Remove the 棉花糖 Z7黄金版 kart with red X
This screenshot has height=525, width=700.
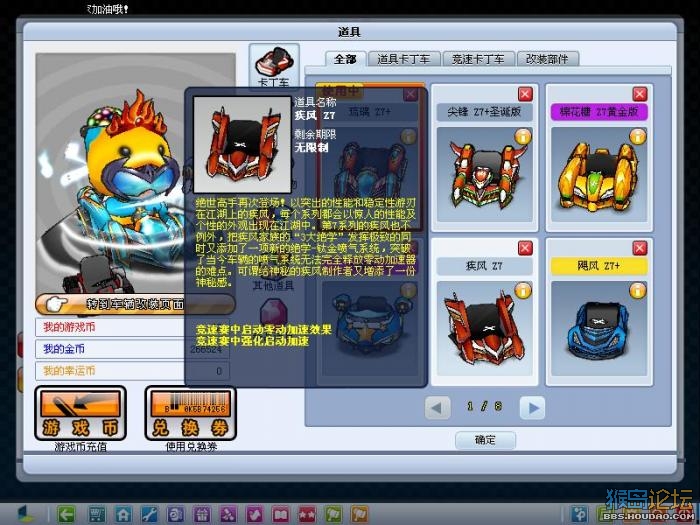point(640,94)
